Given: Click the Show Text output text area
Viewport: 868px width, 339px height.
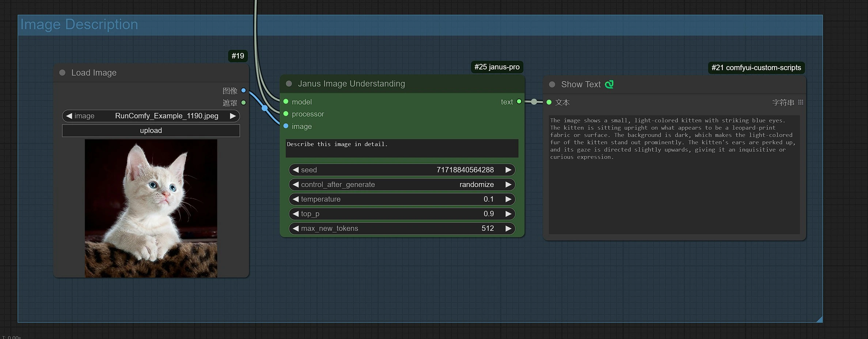Looking at the screenshot, I should click(x=674, y=175).
